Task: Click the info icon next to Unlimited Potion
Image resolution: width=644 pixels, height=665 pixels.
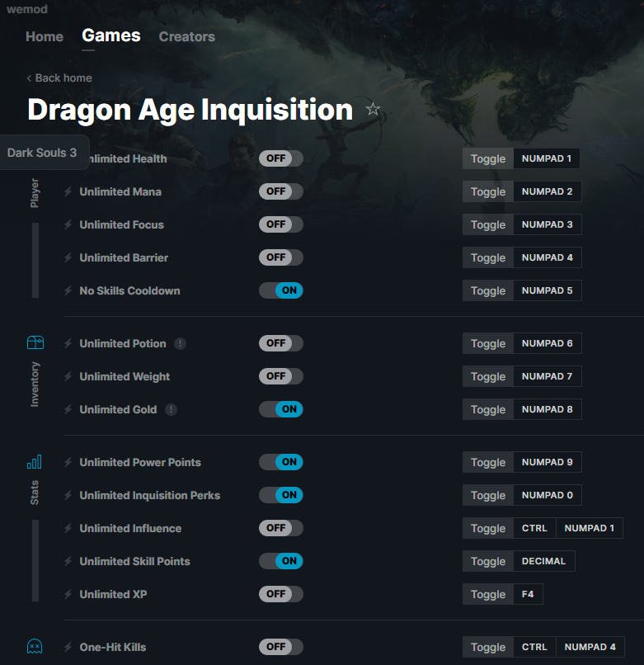Action: 181,343
